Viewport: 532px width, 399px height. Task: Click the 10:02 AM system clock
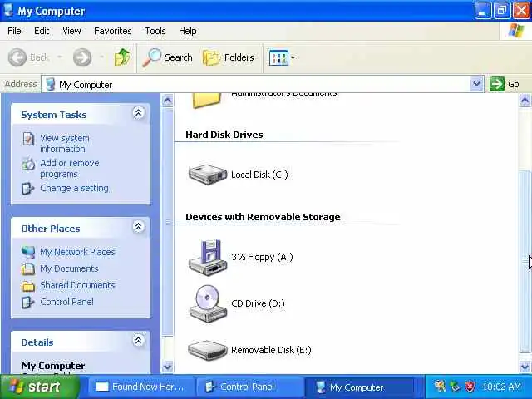coord(501,387)
